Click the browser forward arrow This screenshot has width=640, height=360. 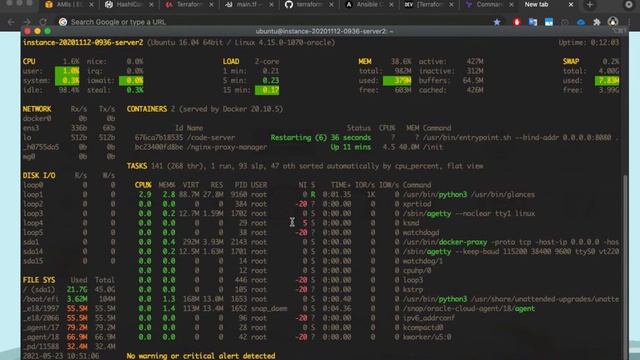[x=27, y=22]
